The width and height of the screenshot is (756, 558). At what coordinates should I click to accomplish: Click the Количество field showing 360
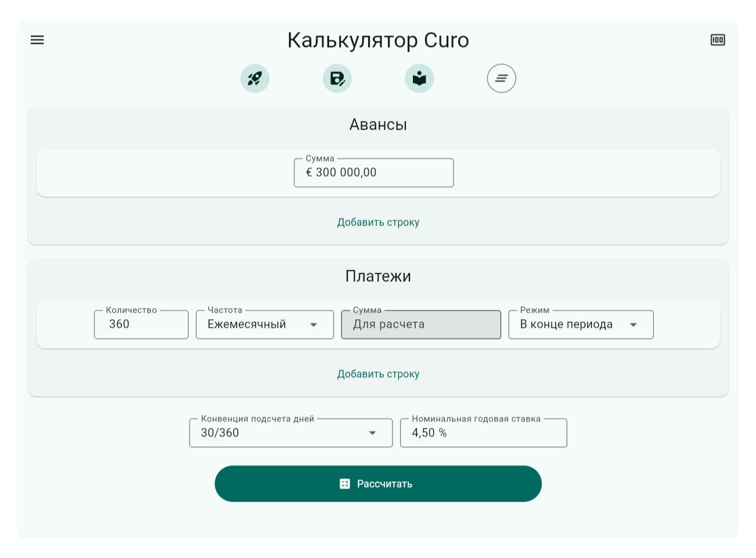141,324
